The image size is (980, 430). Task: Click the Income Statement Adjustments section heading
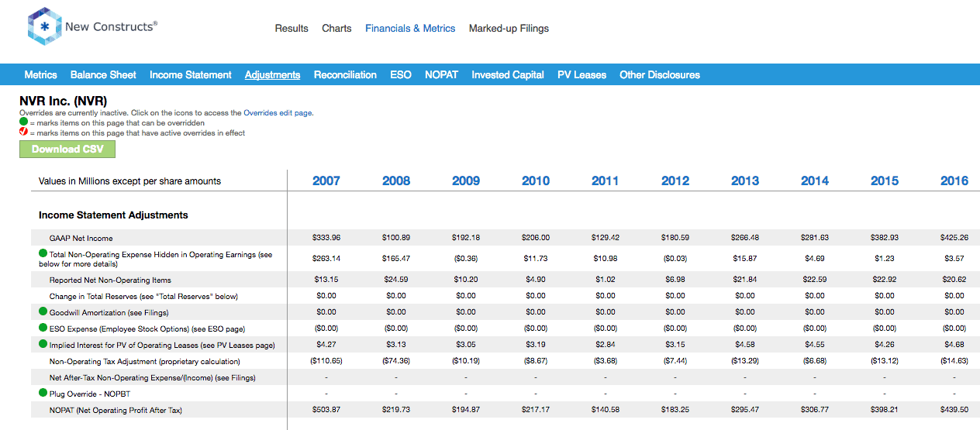pyautogui.click(x=113, y=215)
